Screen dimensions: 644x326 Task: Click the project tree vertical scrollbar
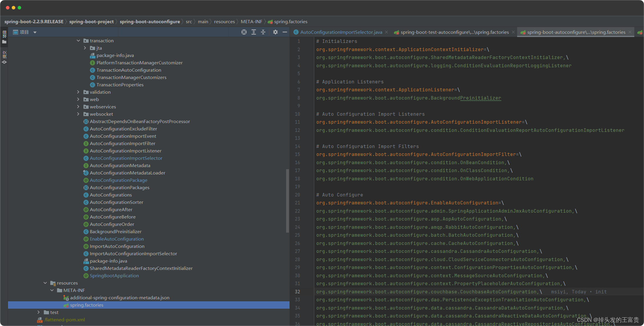point(287,201)
